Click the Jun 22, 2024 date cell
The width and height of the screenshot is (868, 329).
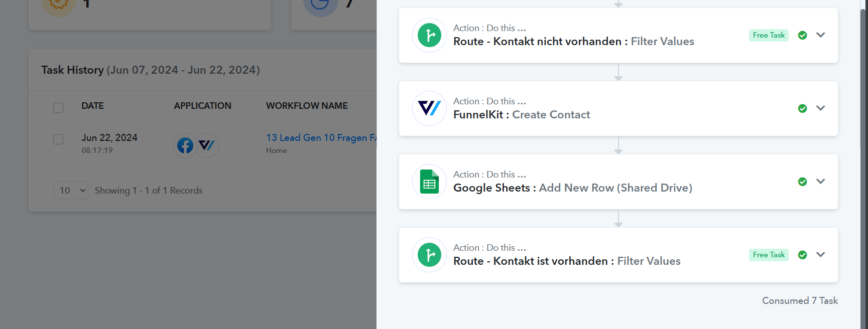point(109,137)
